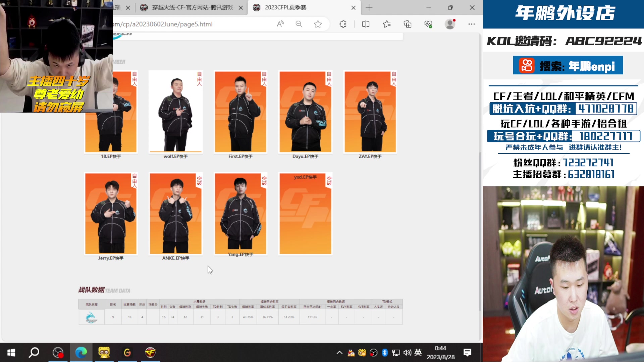Click the 18.EP快手 player name
This screenshot has width=644, height=362.
[x=111, y=157]
